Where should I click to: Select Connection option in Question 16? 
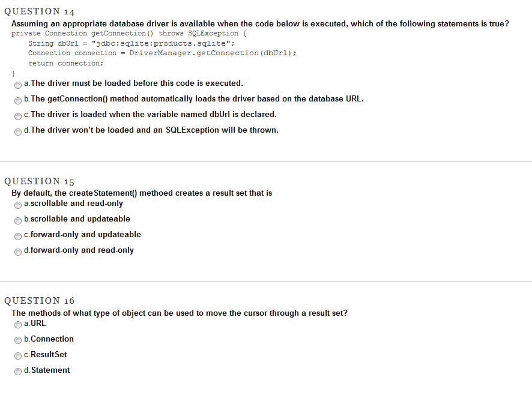click(x=18, y=340)
